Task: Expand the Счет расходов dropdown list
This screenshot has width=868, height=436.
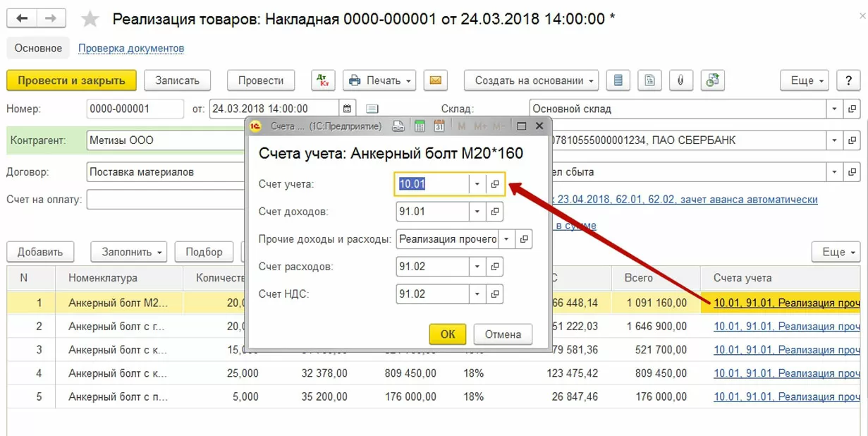Action: (477, 267)
